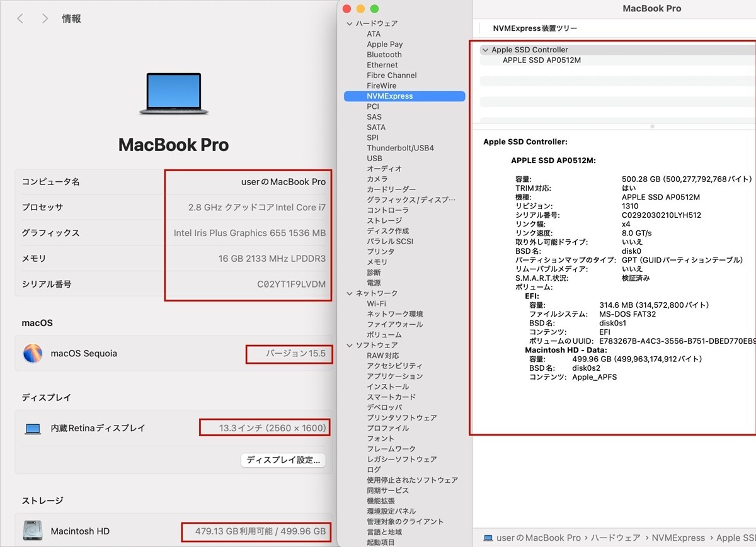The width and height of the screenshot is (756, 547).
Task: Select コントローラ in sidebar
Action: coord(387,210)
